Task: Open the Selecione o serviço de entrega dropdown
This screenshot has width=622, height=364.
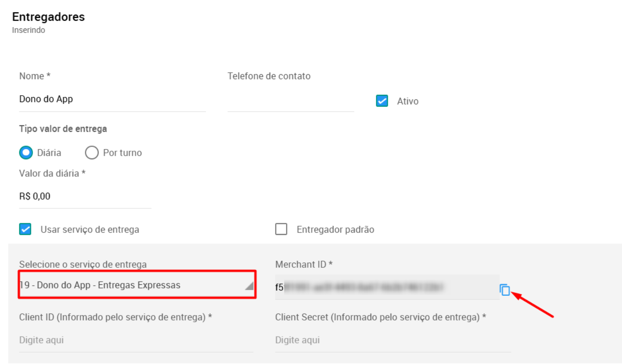Action: pyautogui.click(x=133, y=285)
